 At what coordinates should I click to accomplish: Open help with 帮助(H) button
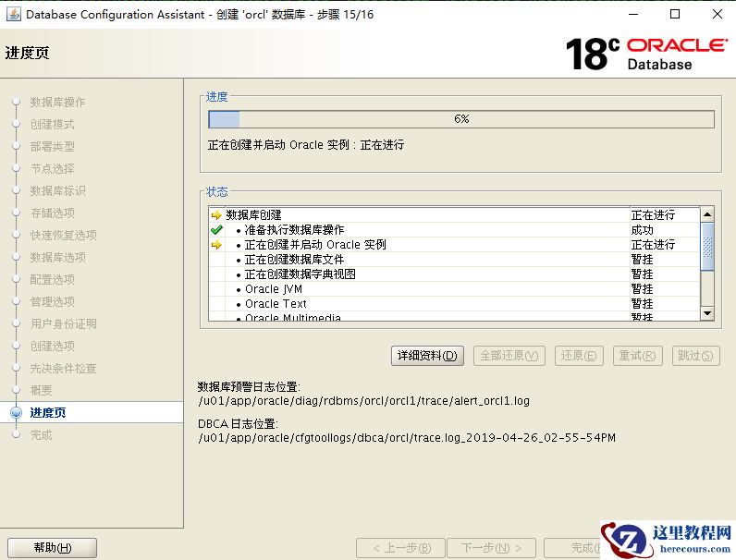(52, 548)
